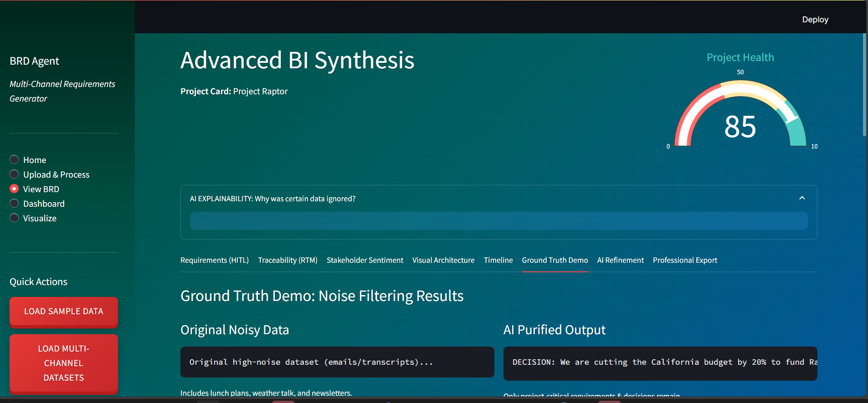The width and height of the screenshot is (868, 403).
Task: Click the BRD Agent sidebar title
Action: pyautogui.click(x=35, y=61)
